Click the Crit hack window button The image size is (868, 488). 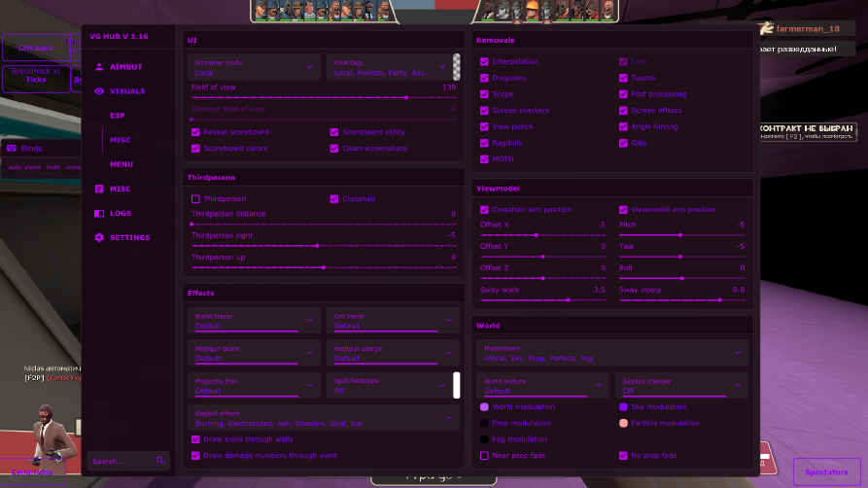click(36, 48)
